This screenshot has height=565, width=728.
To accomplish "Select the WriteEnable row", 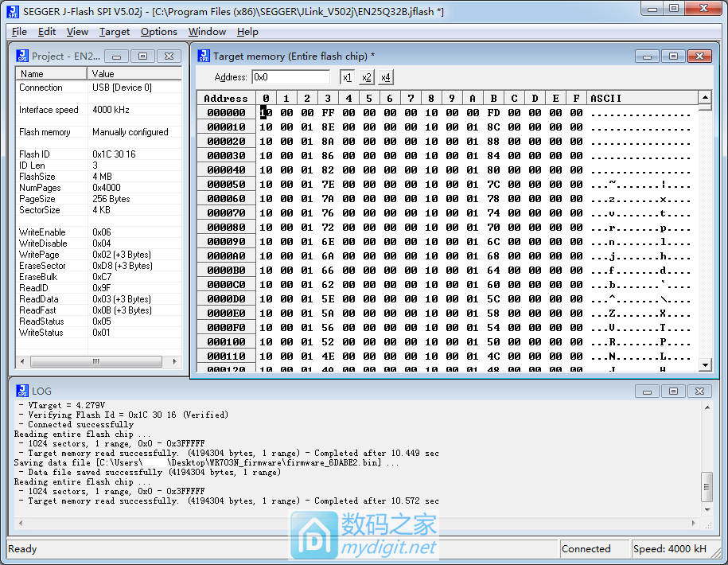I will click(x=99, y=232).
